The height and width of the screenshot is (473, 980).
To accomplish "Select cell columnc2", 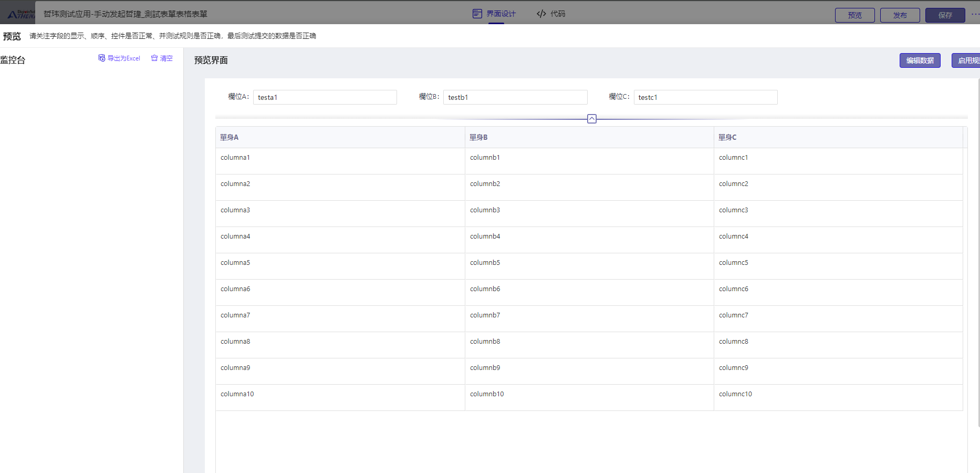I will click(838, 187).
